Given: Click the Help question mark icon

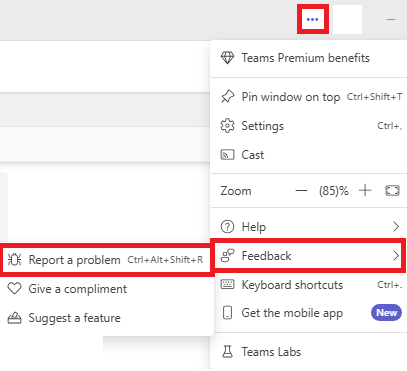Looking at the screenshot, I should tap(227, 227).
